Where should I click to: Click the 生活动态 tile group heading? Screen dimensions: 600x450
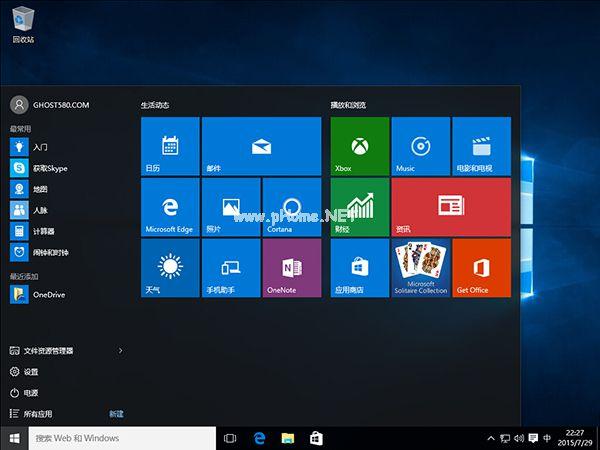pyautogui.click(x=155, y=105)
